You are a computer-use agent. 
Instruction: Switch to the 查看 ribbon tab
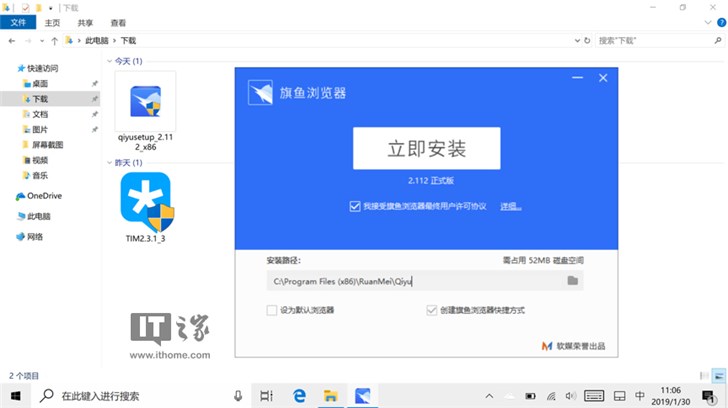tap(118, 23)
